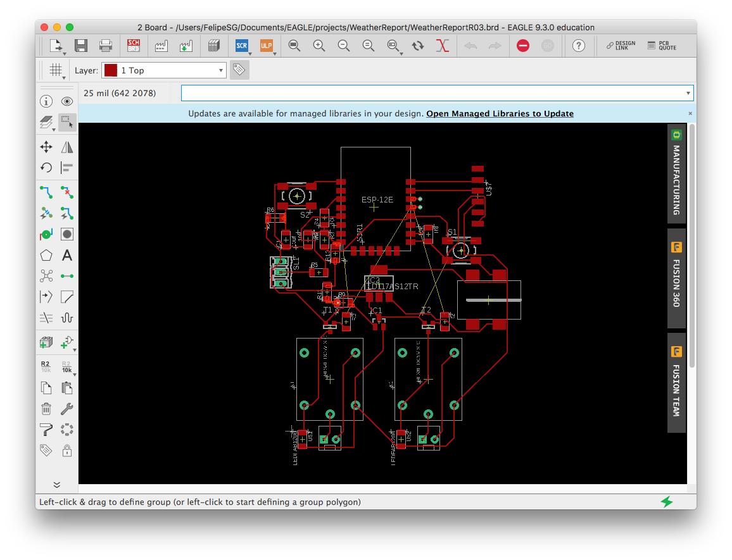Select the Move tool
This screenshot has width=732, height=560.
pos(46,147)
